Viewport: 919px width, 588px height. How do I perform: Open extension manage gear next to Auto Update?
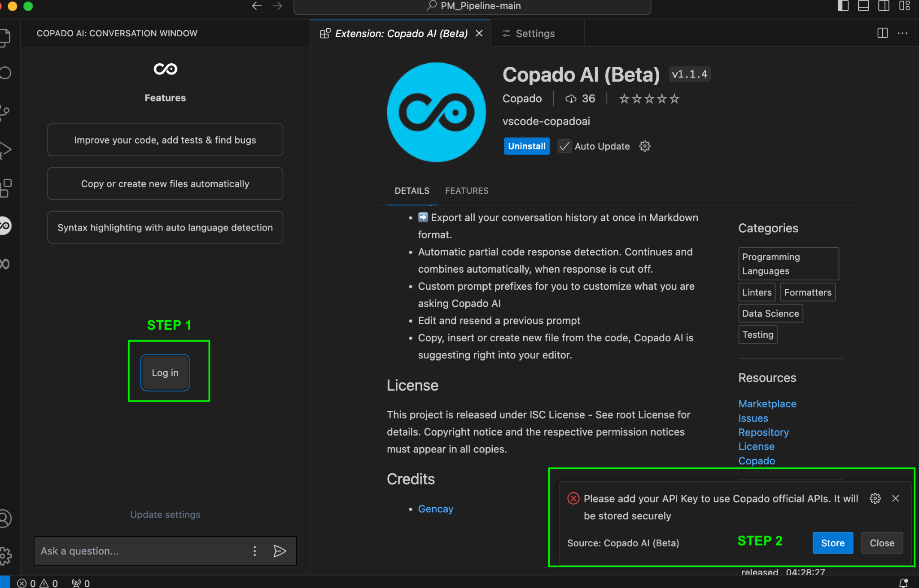645,146
